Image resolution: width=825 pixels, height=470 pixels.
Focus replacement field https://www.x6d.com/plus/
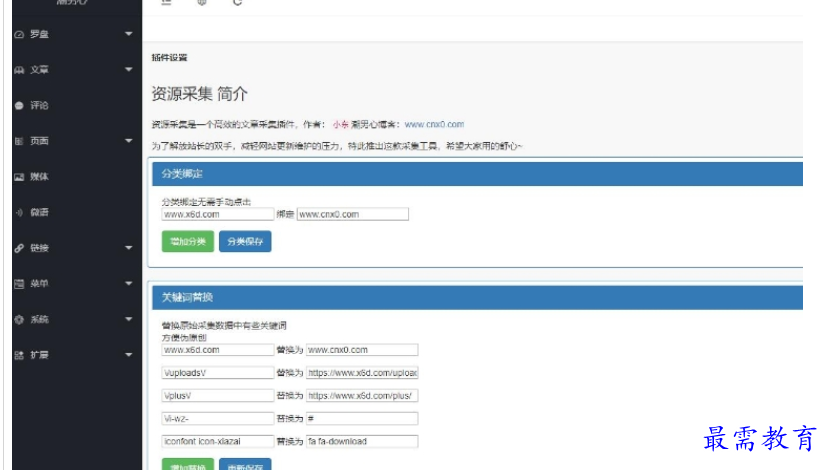pos(362,395)
